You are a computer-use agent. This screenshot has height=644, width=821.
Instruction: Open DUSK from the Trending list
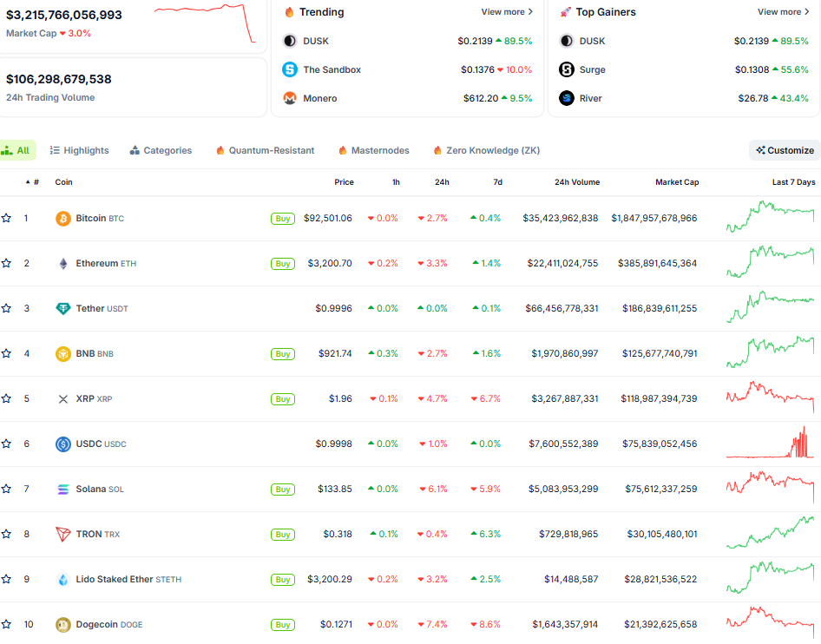pyautogui.click(x=289, y=41)
